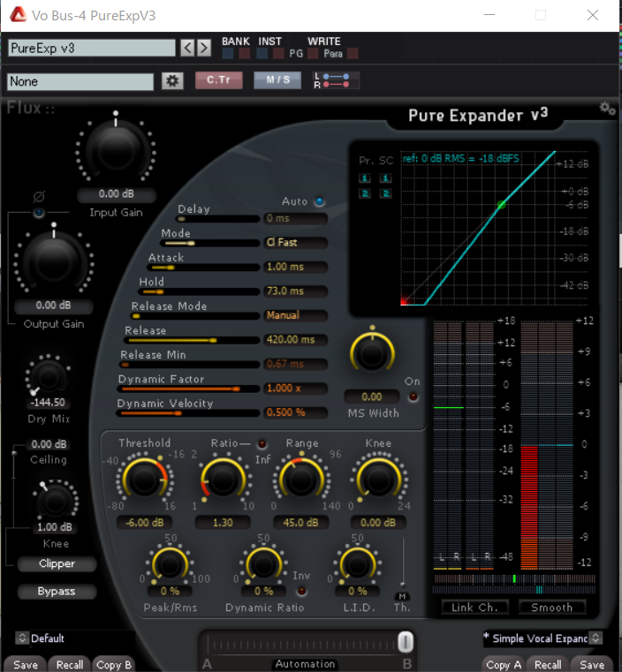Expand the Default slot A preset selector
Image resolution: width=622 pixels, height=672 pixels.
[22, 638]
